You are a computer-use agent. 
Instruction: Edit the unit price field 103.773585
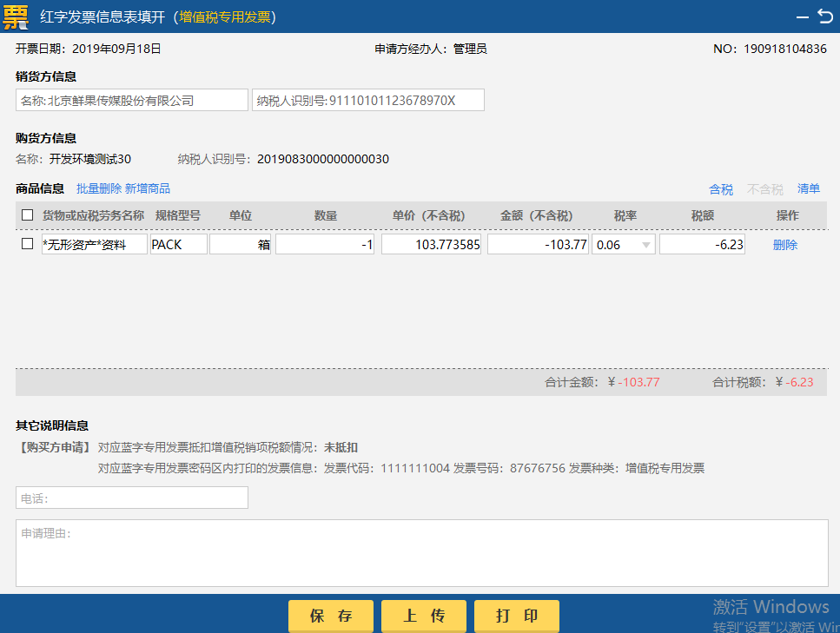(432, 244)
